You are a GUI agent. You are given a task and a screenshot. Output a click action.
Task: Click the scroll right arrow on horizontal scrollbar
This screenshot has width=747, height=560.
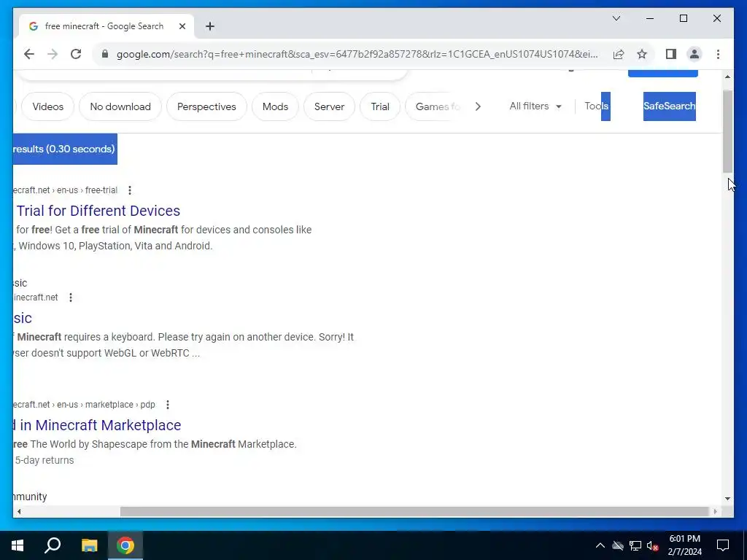(x=715, y=511)
